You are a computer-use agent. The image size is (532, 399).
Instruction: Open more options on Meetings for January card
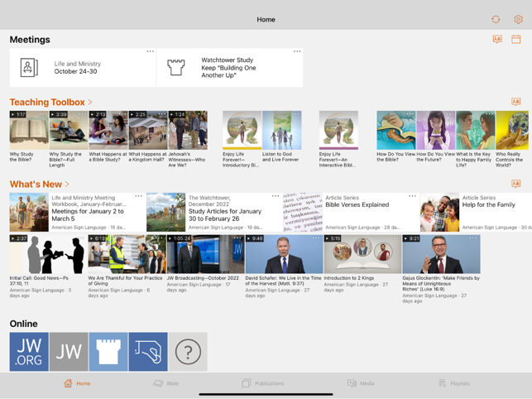click(x=139, y=196)
